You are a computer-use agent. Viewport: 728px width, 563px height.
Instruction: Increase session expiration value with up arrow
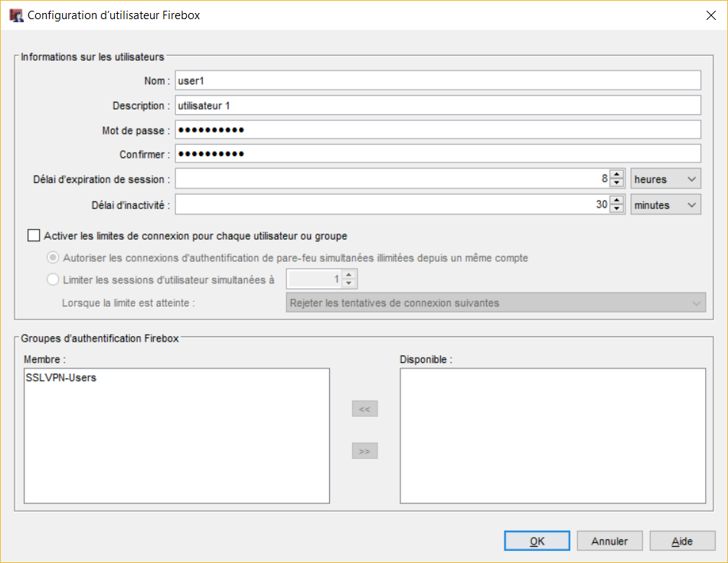tap(616, 175)
